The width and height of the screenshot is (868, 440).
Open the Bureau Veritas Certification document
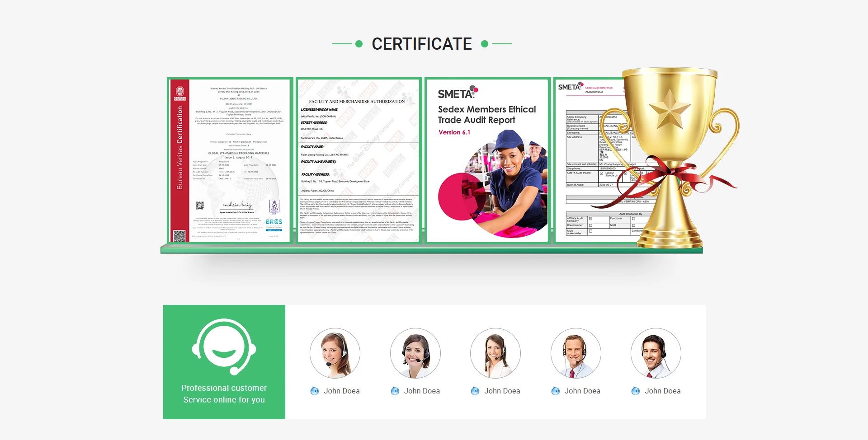230,161
